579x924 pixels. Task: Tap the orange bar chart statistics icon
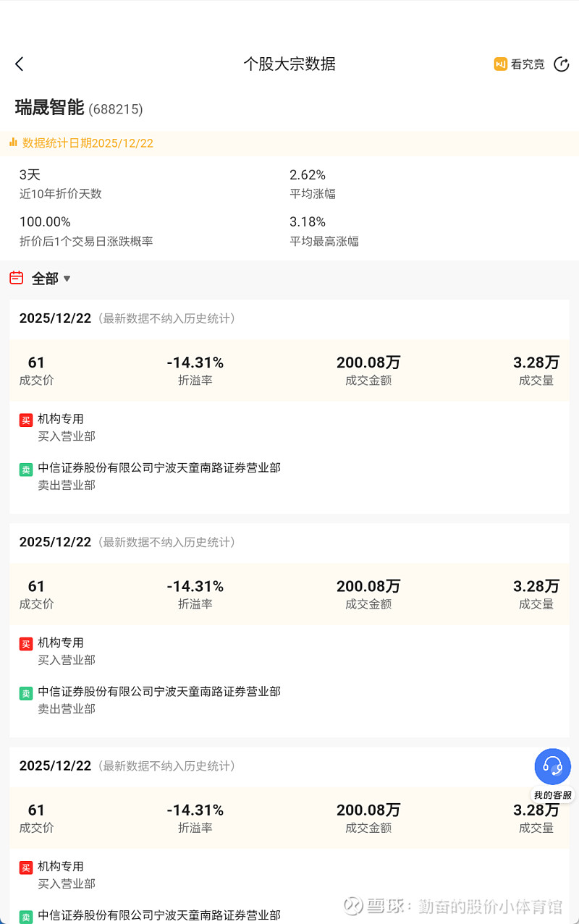pyautogui.click(x=13, y=143)
